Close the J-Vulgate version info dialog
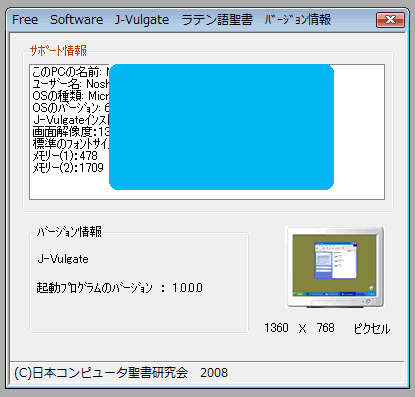Viewport: 415px width, 397px height. pos(390,20)
